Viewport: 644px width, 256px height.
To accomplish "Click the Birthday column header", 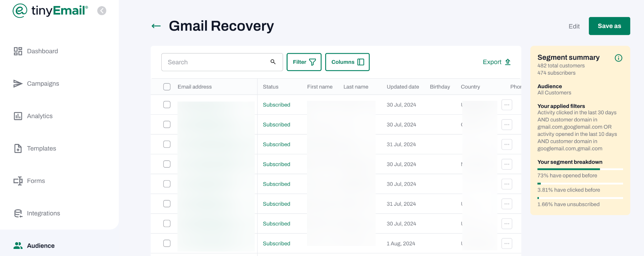I will [x=440, y=87].
